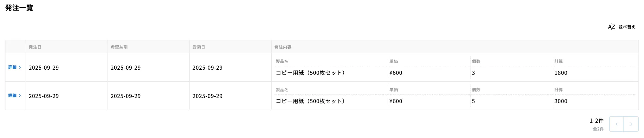Viewport: 644px width, 138px height.
Task: Select the product name in the first order row
Action: click(310, 73)
